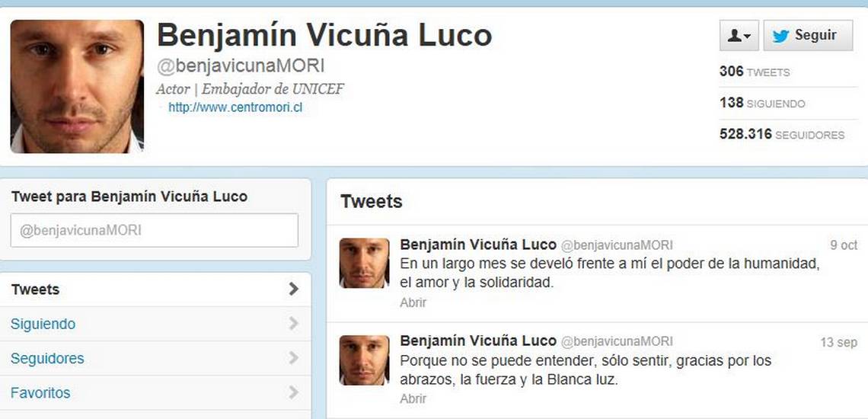Click the chevron next to Tweets
868x419 pixels.
[x=293, y=289]
